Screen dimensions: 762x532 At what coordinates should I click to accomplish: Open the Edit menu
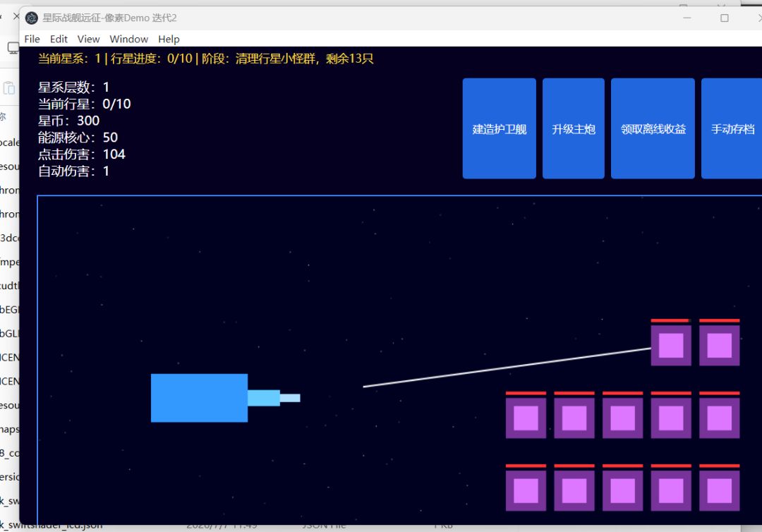click(x=59, y=39)
